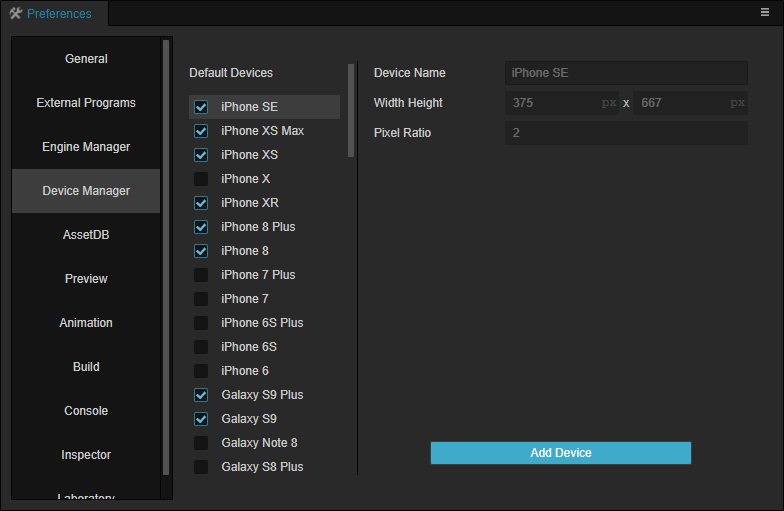This screenshot has height=511, width=784.
Task: Select the Galaxy S9 Plus device name
Action: point(262,395)
